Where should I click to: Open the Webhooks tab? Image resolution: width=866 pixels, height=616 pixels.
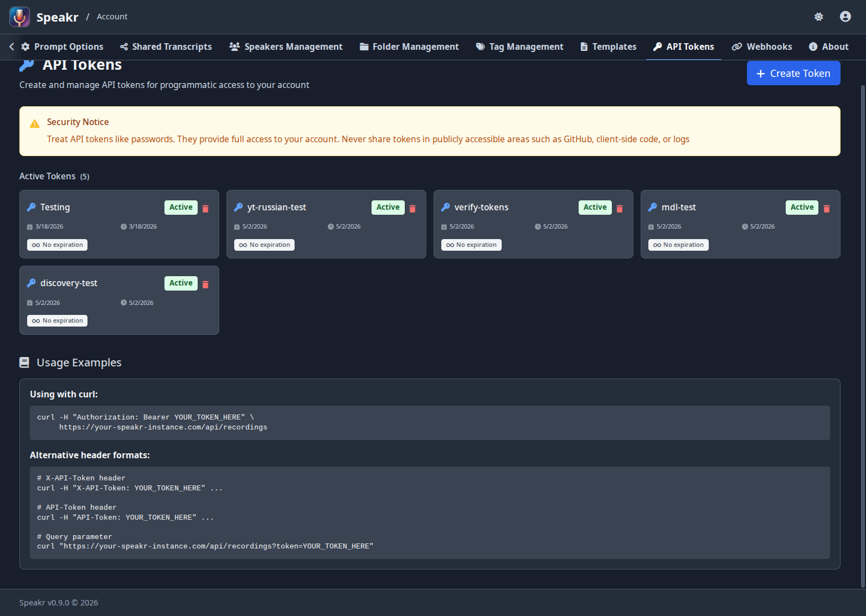point(762,46)
